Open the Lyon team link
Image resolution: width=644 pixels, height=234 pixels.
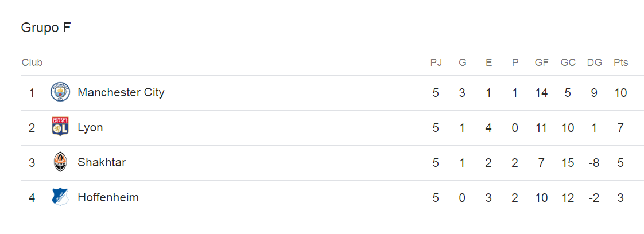[90, 127]
